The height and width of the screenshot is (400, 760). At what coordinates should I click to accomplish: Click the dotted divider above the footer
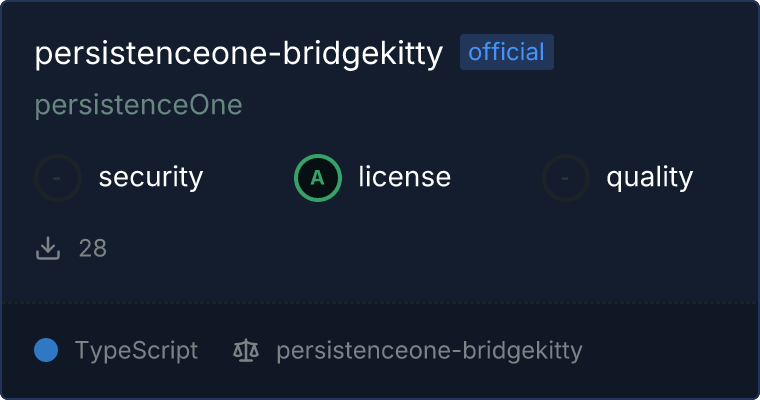pyautogui.click(x=380, y=302)
